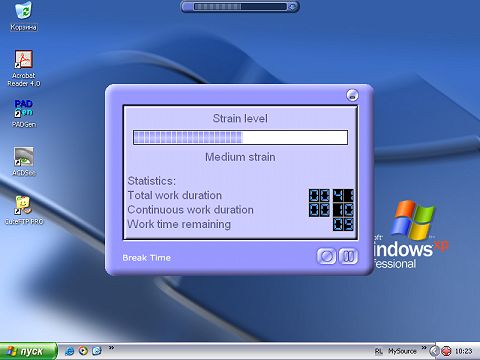
Task: Click the 10:23 system clock
Action: coord(464,351)
